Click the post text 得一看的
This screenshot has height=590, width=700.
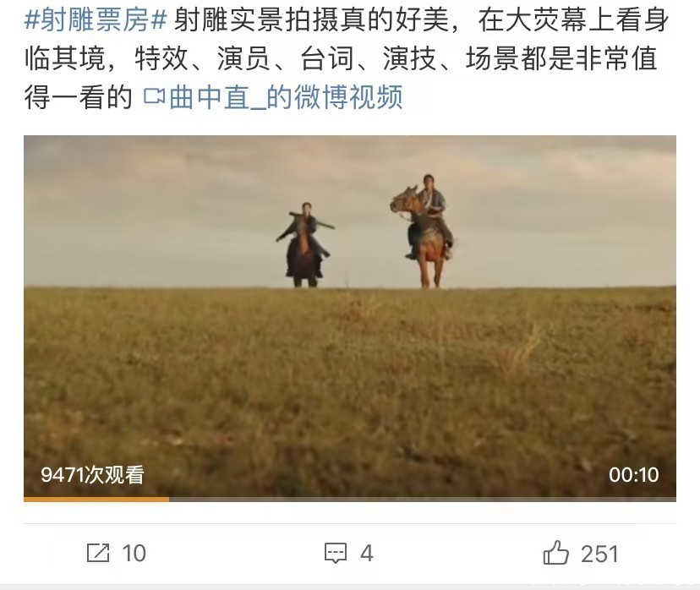point(79,97)
